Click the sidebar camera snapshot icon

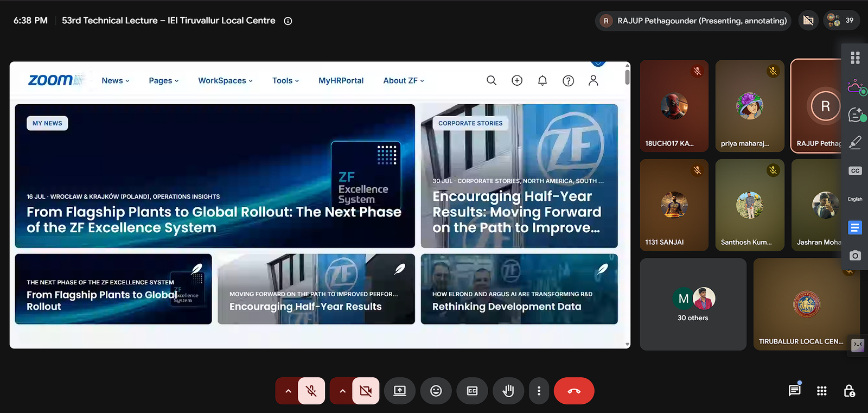[x=855, y=256]
